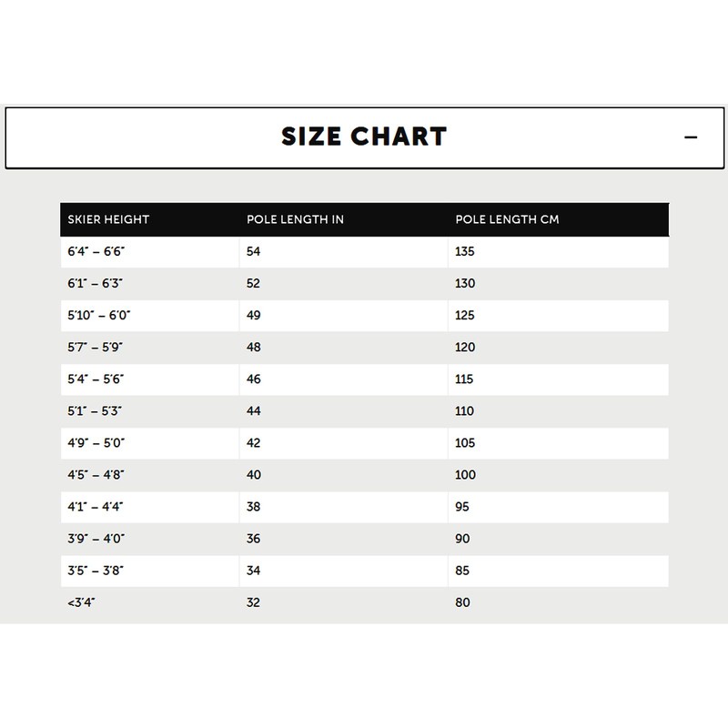The width and height of the screenshot is (728, 728).
Task: Select the 54 inch pole length cell
Action: 254,252
